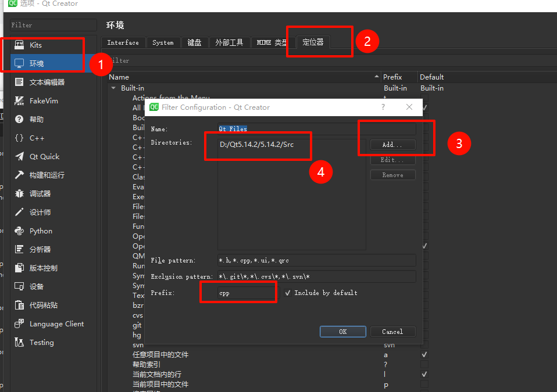Select the bzr filter row
557x392 pixels.
[x=138, y=305]
